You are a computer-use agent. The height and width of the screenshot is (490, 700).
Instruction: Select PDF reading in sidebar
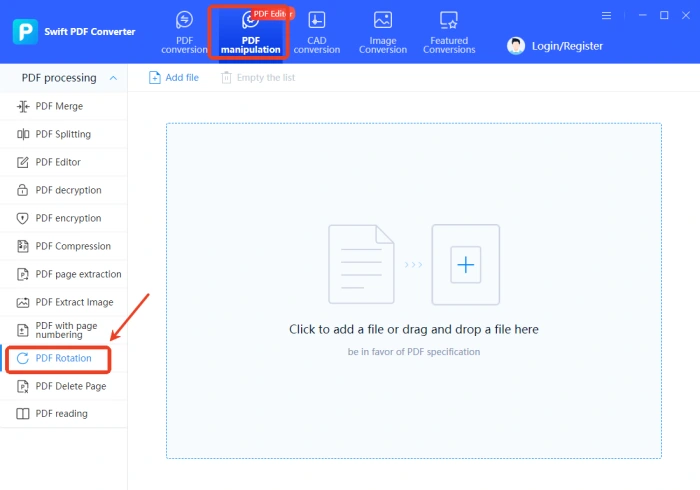click(x=64, y=414)
